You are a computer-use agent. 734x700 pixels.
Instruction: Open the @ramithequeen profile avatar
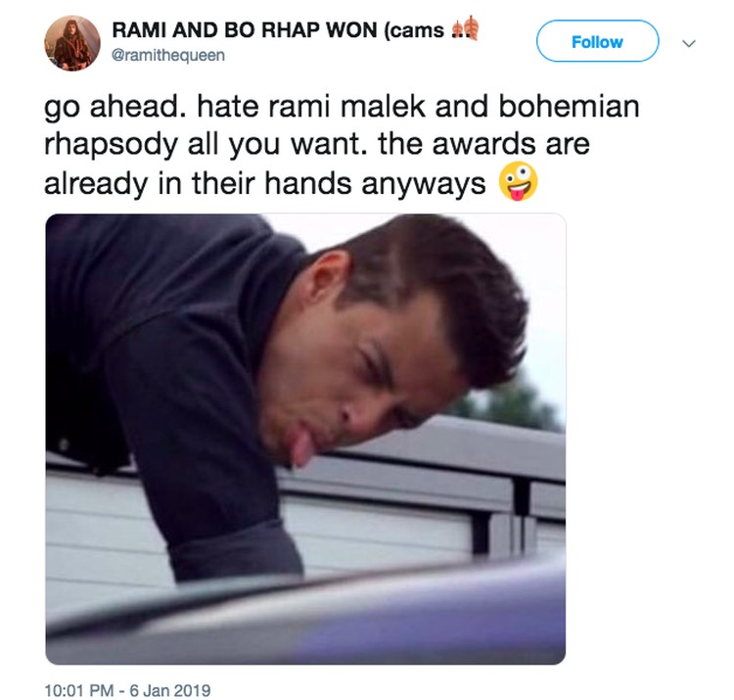[72, 43]
